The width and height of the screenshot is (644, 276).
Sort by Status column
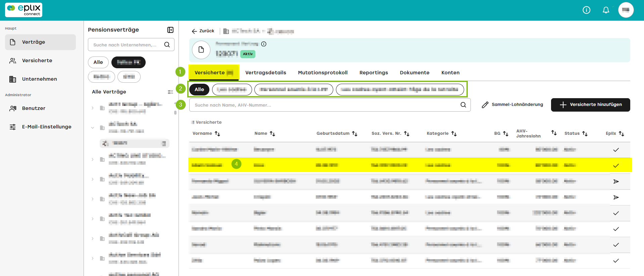pos(585,134)
